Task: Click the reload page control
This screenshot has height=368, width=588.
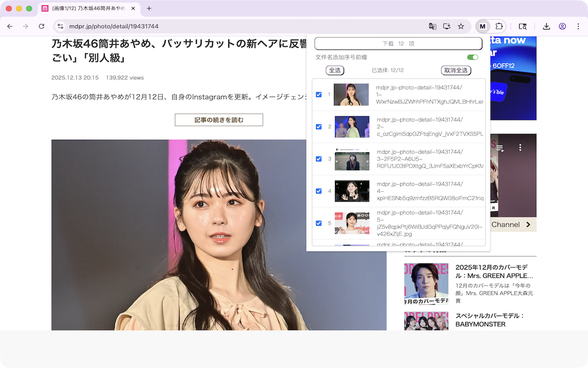Action: coord(40,27)
